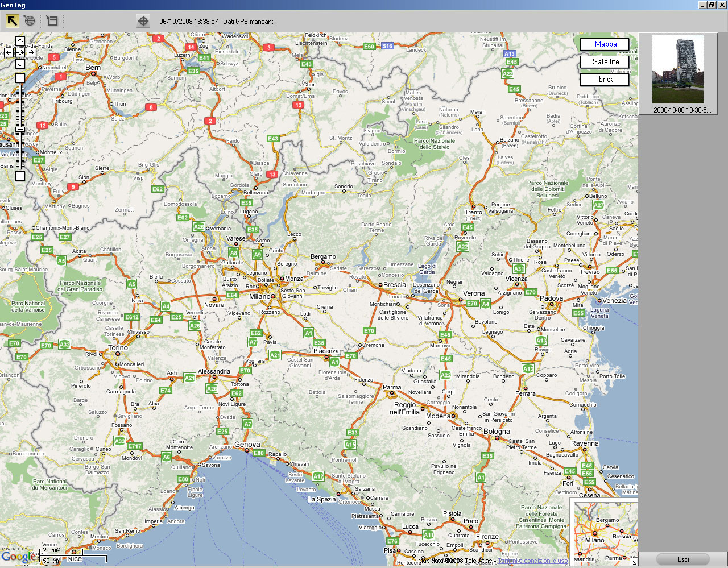The width and height of the screenshot is (728, 568).
Task: Reset map to last result center button
Action: 20,52
